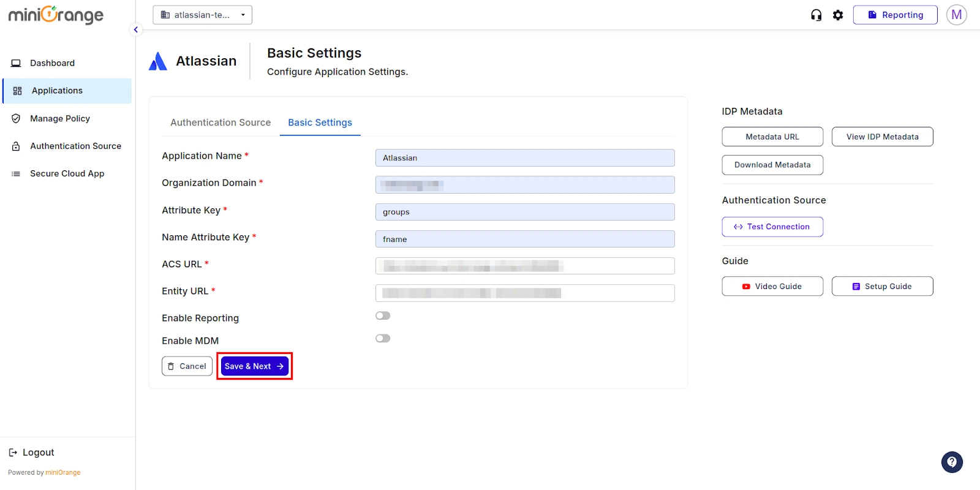The height and width of the screenshot is (490, 980).
Task: Click the Organization Domain label
Action: [209, 183]
